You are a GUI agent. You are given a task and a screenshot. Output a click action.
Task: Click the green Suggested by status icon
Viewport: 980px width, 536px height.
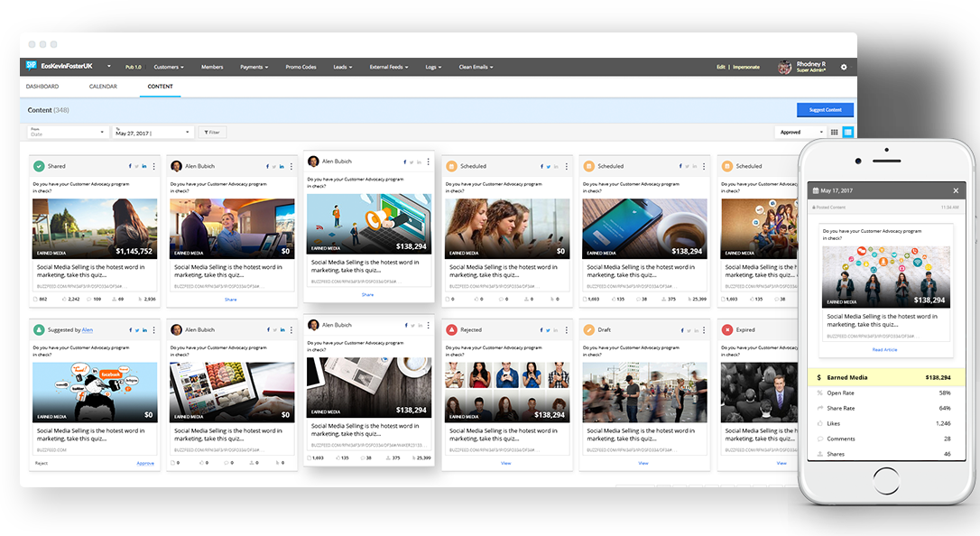click(x=39, y=330)
